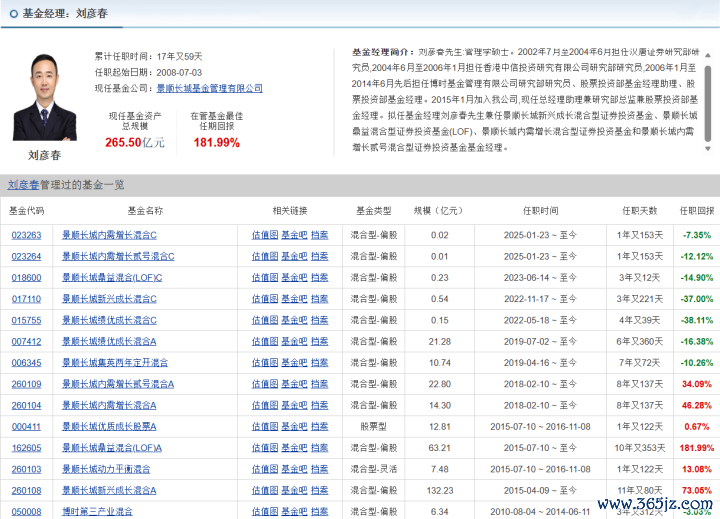Viewport: 720px width, 519px height.
Task: Click the 基金经理: 刘彦春 section title
Action: tap(65, 13)
